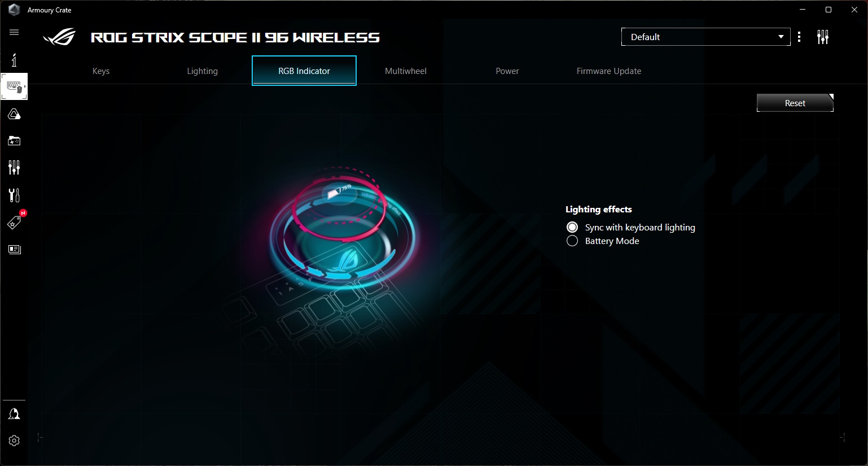Open the Featured deals tag icon
Image resolution: width=868 pixels, height=466 pixels.
[x=14, y=223]
